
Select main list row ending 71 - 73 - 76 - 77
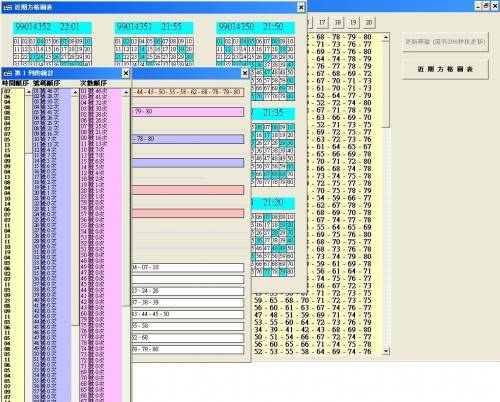pyautogui.click(x=344, y=44)
